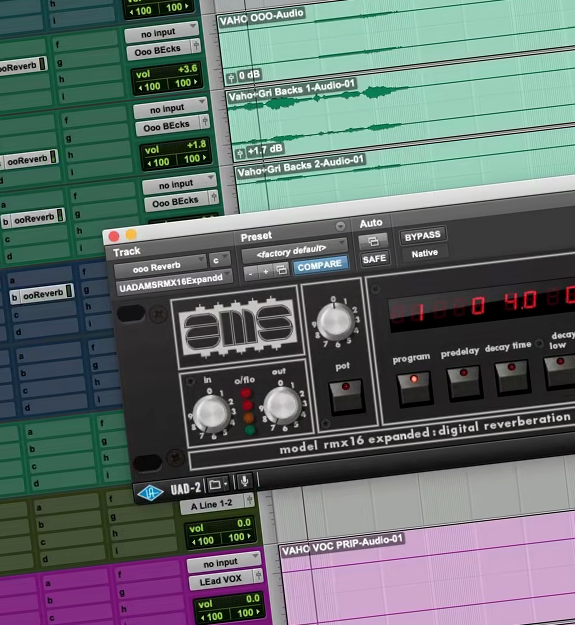Select the predelay button on the RMX16
This screenshot has height=625, width=575.
tap(464, 383)
